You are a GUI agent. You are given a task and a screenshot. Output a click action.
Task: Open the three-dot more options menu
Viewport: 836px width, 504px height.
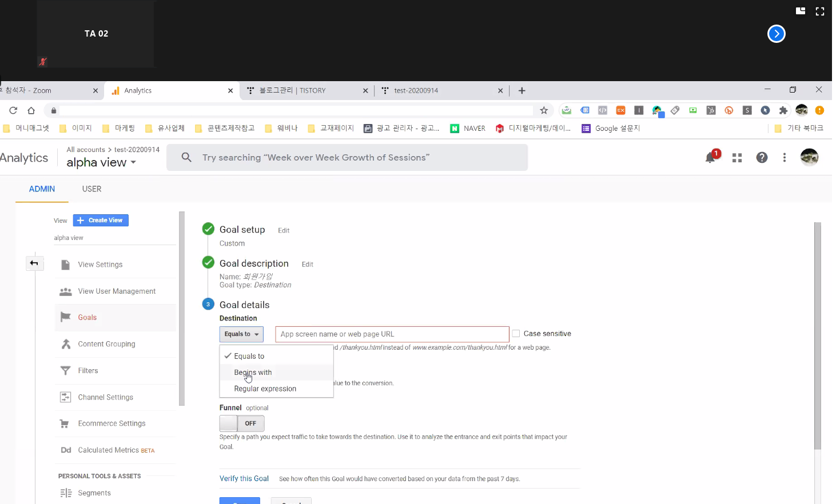pos(785,158)
